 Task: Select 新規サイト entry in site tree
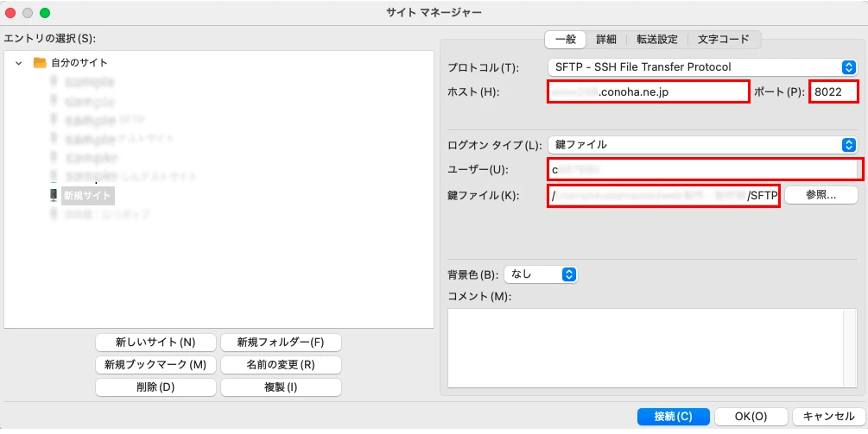click(87, 196)
